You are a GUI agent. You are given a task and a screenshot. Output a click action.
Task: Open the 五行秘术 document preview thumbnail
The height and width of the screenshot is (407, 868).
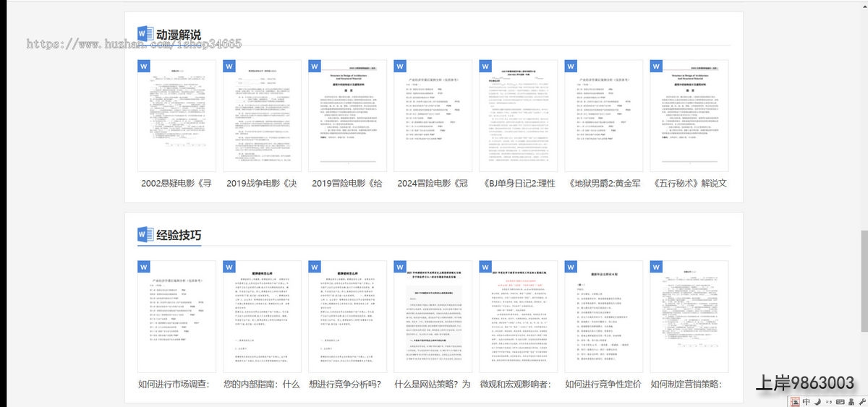pyautogui.click(x=689, y=116)
